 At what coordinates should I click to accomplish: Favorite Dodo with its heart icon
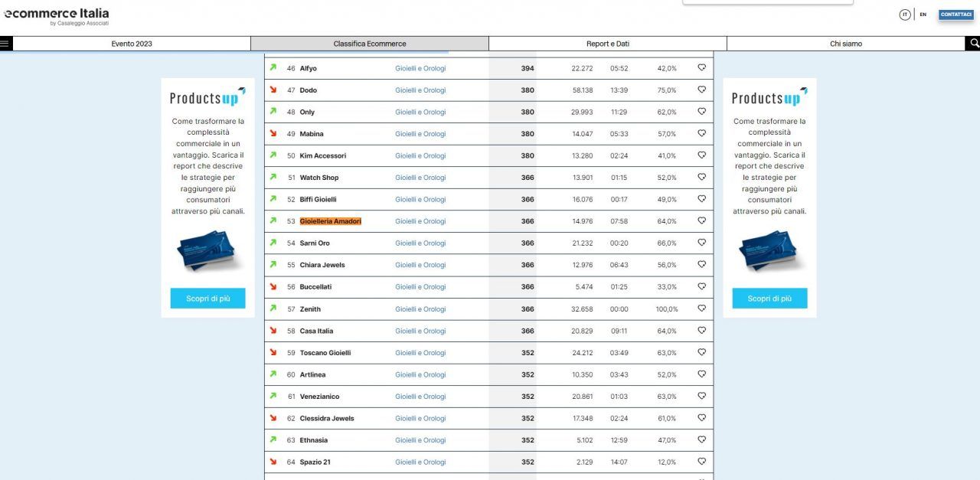point(701,90)
